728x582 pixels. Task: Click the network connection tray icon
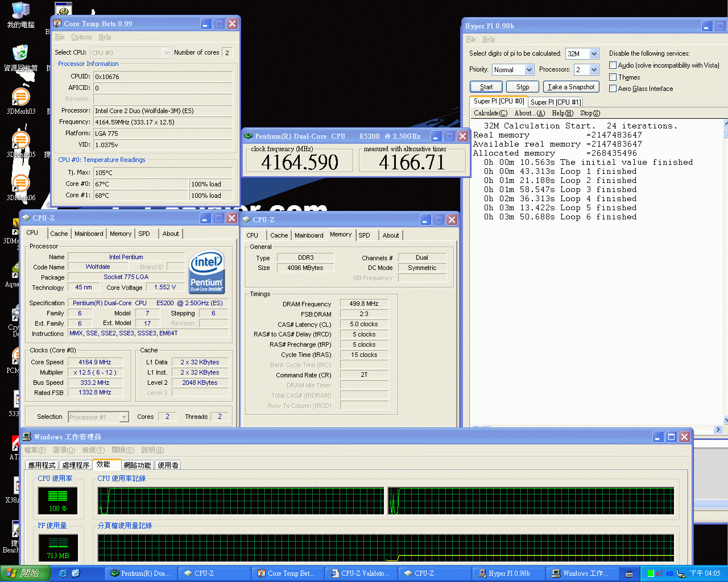pos(681,573)
